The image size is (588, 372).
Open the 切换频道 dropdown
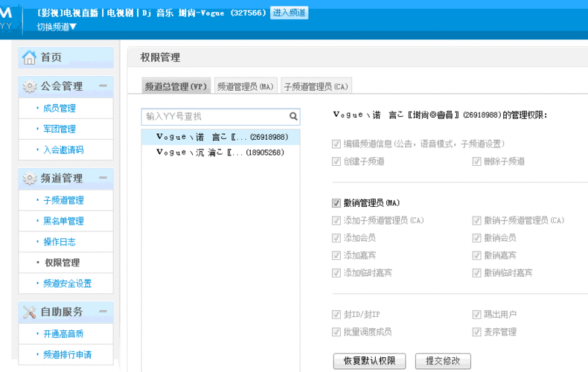57,27
